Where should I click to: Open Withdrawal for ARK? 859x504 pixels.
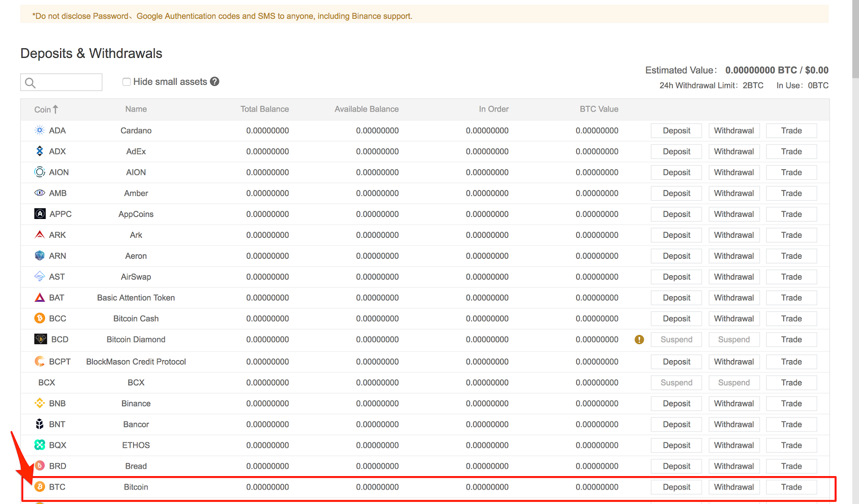(734, 236)
